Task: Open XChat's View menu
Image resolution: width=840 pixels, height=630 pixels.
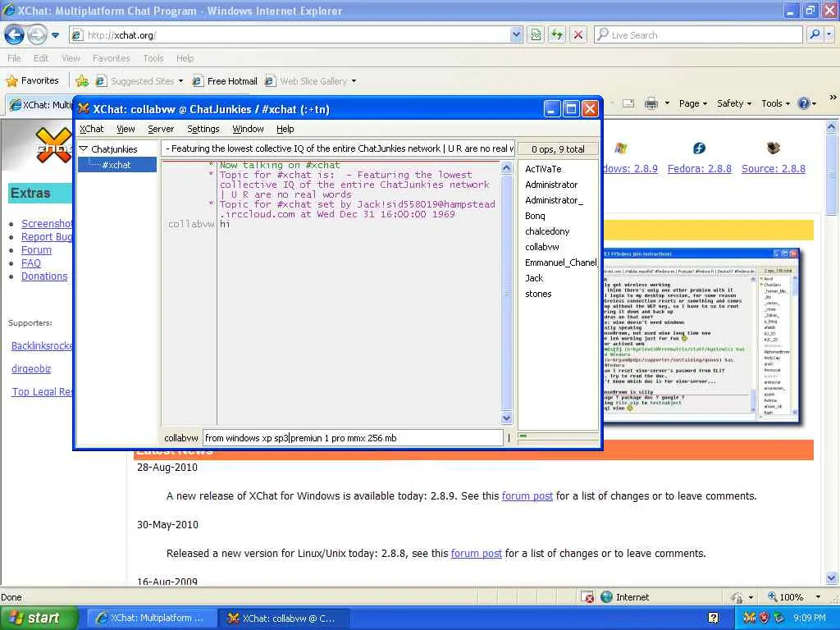Action: [x=126, y=129]
